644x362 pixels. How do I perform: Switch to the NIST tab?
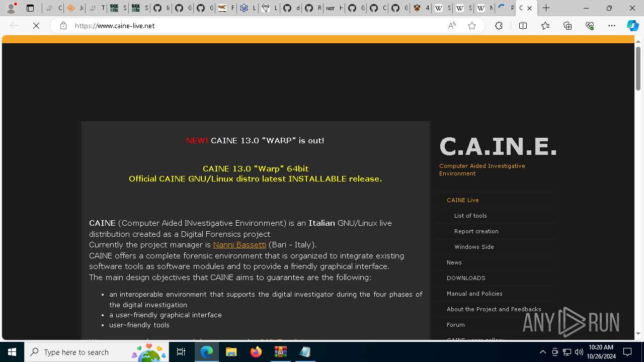tap(334, 8)
